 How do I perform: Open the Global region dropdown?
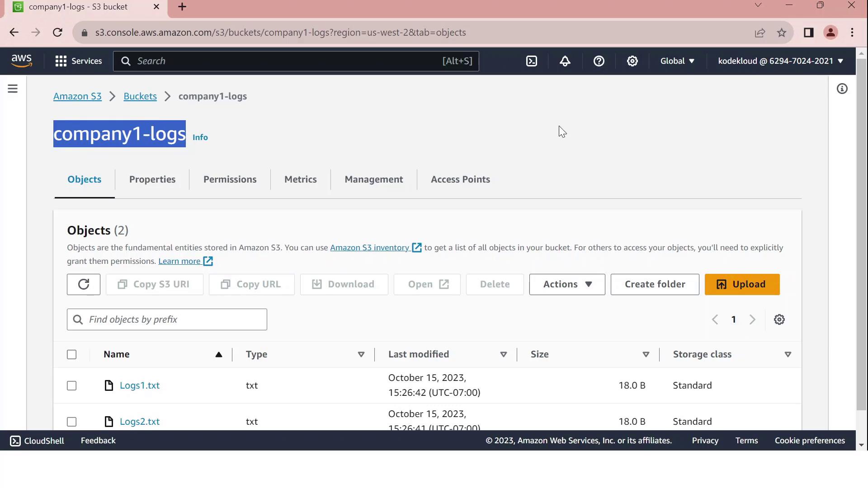click(x=677, y=61)
